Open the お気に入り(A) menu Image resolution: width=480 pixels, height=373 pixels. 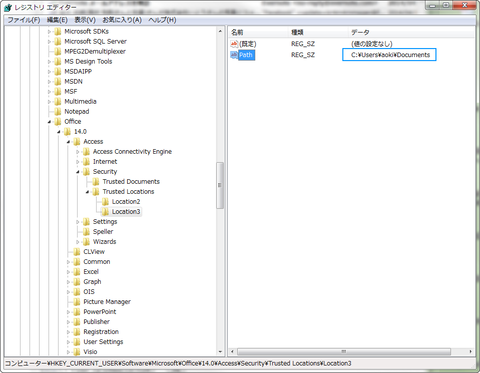click(x=122, y=20)
